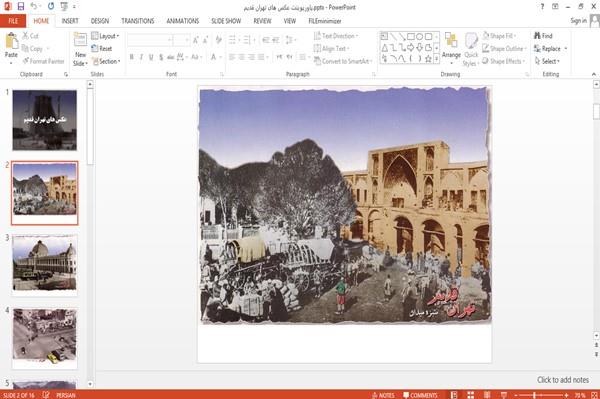600x399 pixels.
Task: Expand the Layout dropdown
Action: coord(105,36)
